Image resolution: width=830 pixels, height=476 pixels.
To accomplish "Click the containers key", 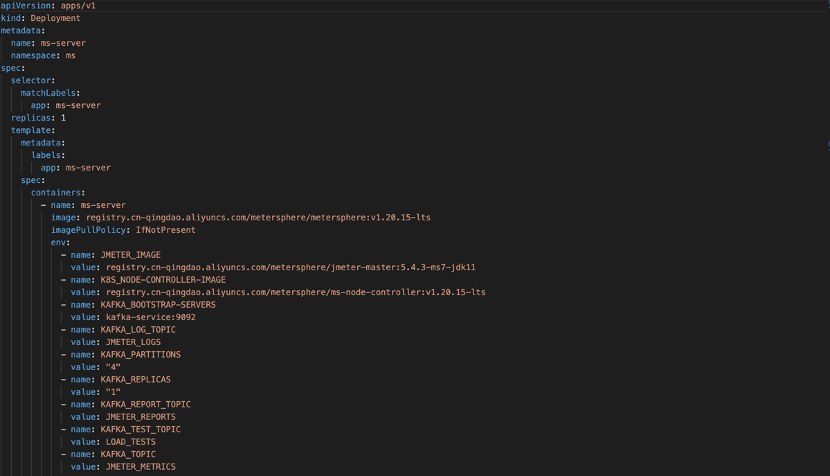I will click(56, 193).
